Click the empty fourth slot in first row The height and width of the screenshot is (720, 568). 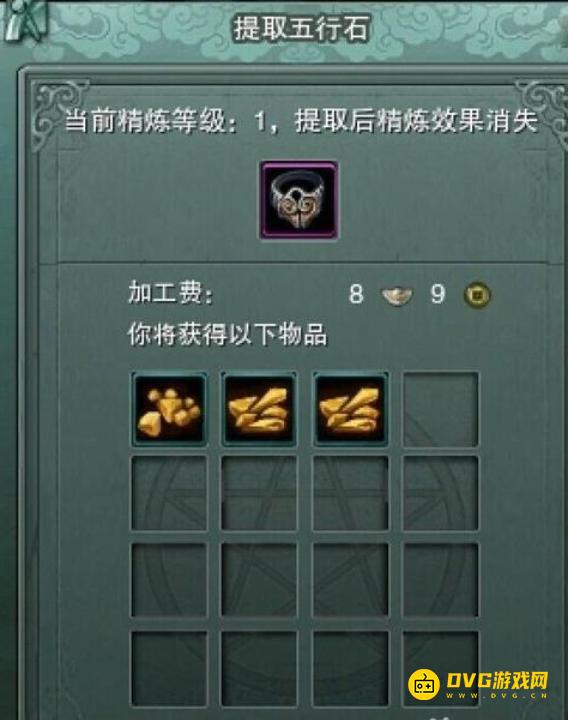440,409
